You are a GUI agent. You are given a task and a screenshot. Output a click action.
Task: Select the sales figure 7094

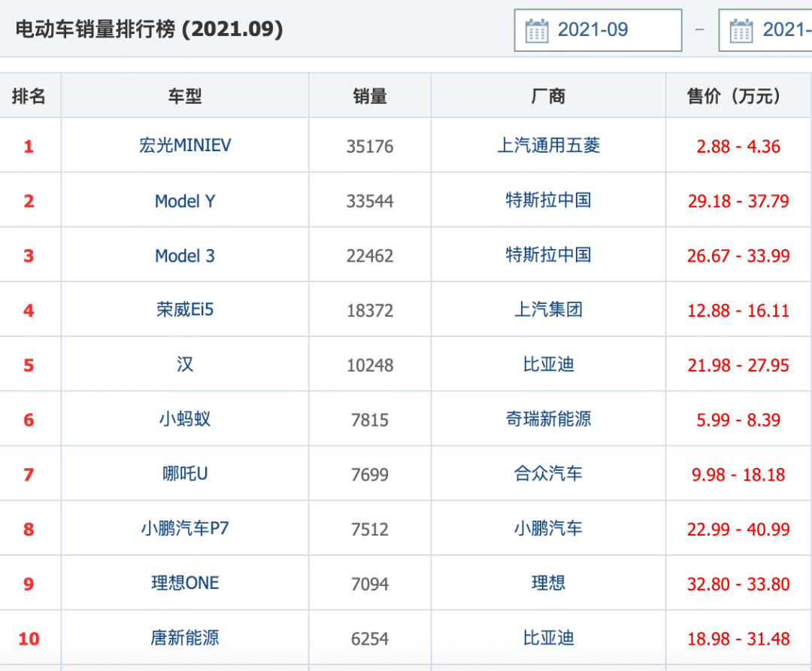click(370, 584)
